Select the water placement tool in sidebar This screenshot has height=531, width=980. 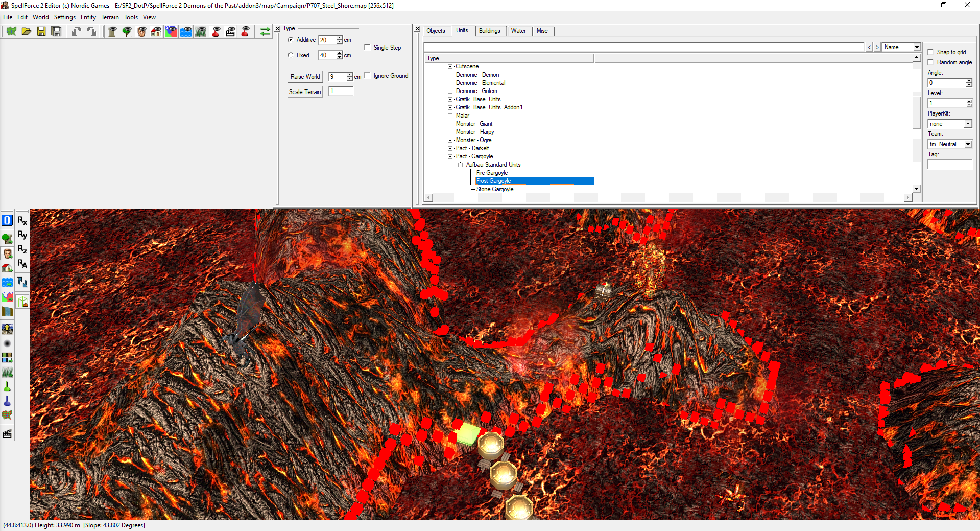click(x=7, y=282)
